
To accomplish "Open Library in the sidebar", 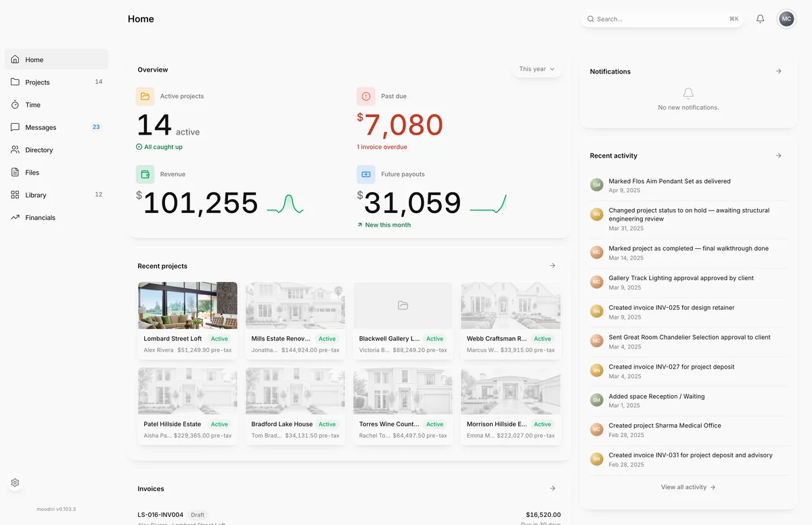I will pyautogui.click(x=56, y=195).
